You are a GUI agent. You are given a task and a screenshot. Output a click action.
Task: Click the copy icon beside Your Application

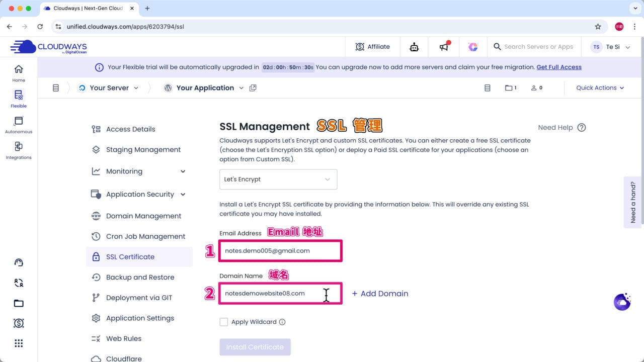click(253, 87)
